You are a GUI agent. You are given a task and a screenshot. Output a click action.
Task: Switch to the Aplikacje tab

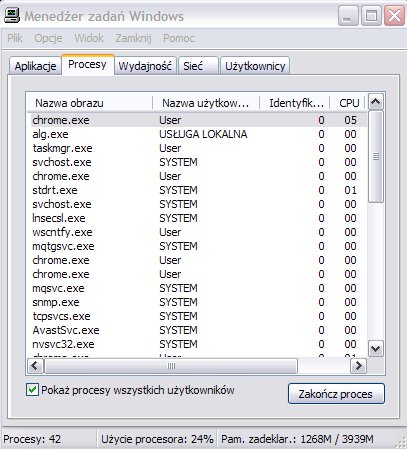(x=35, y=66)
